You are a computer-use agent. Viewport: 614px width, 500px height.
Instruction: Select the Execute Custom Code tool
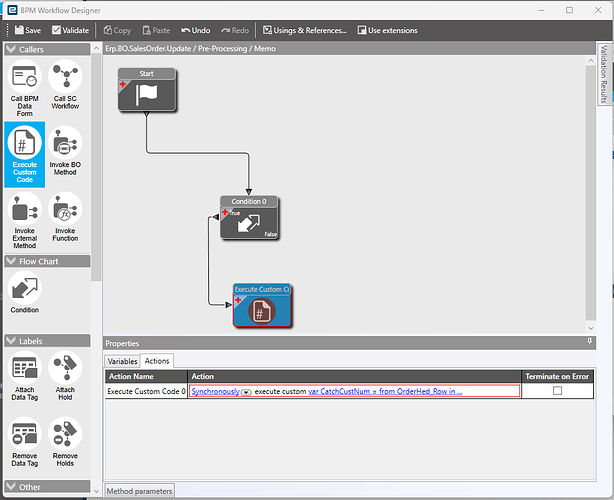click(25, 155)
